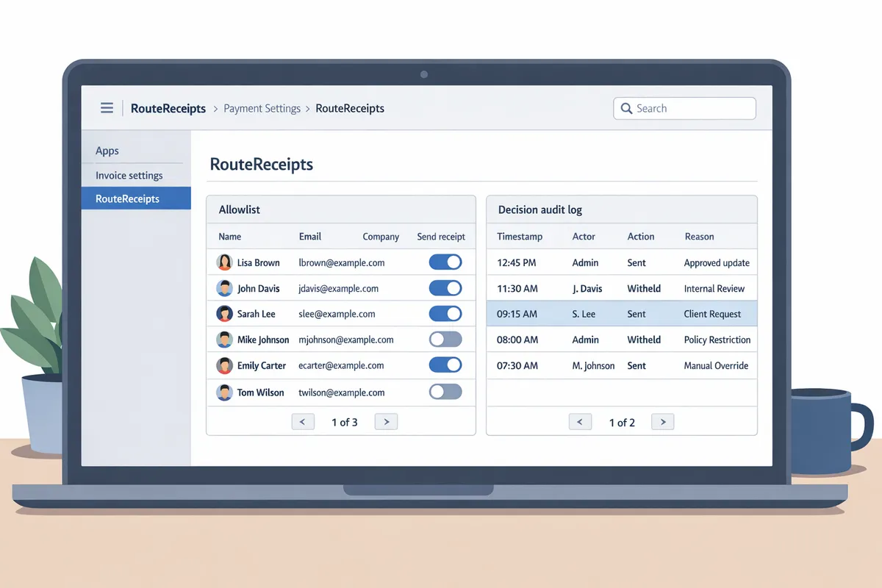Click John Davis's avatar

pos(224,288)
